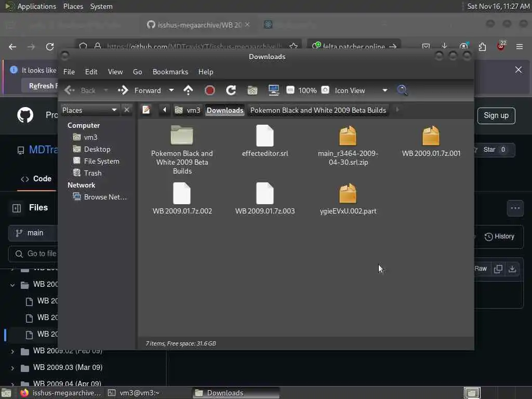Copy raw file contents on GitHub

[498, 269]
